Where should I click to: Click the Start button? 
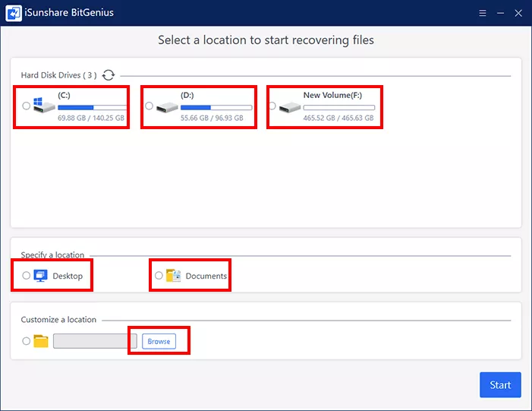[500, 385]
